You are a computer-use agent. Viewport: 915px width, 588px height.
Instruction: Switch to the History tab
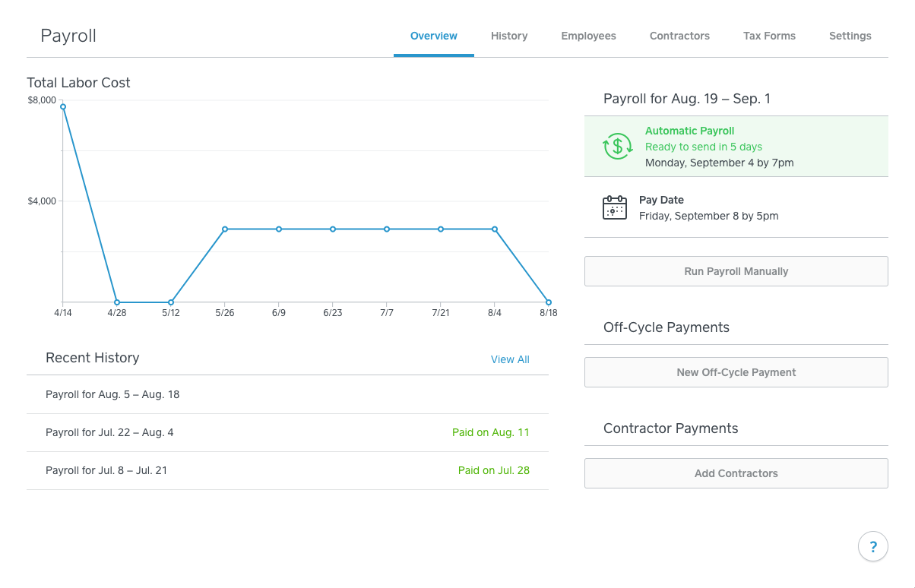(508, 36)
